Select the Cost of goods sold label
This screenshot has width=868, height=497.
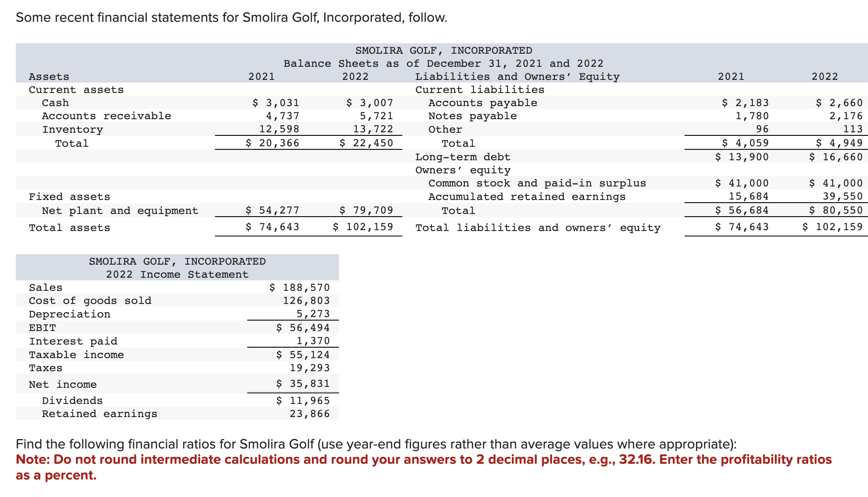tap(90, 300)
